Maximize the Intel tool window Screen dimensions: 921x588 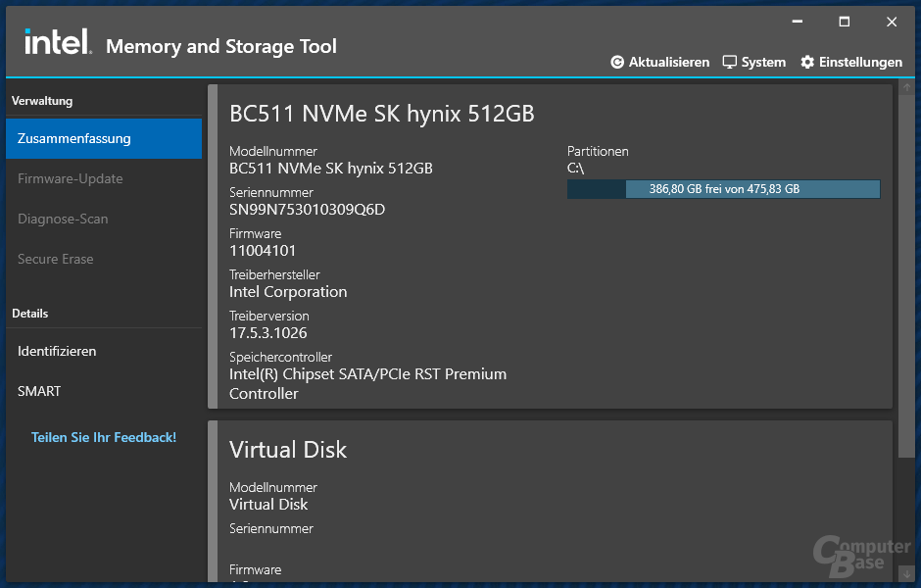click(845, 22)
